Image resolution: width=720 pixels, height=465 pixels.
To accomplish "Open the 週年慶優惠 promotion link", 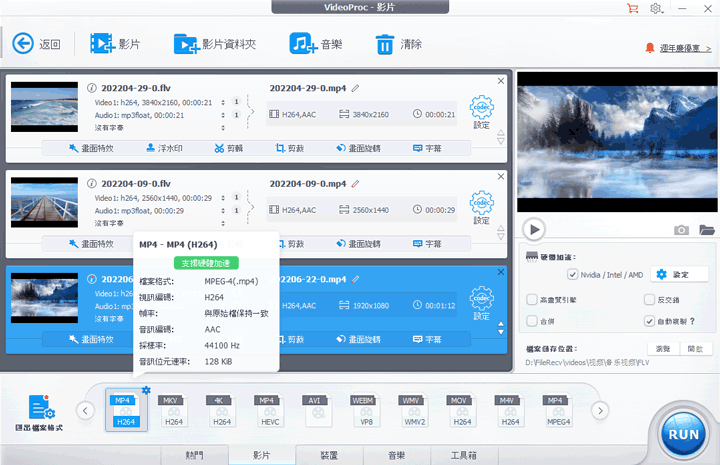I will [x=685, y=48].
